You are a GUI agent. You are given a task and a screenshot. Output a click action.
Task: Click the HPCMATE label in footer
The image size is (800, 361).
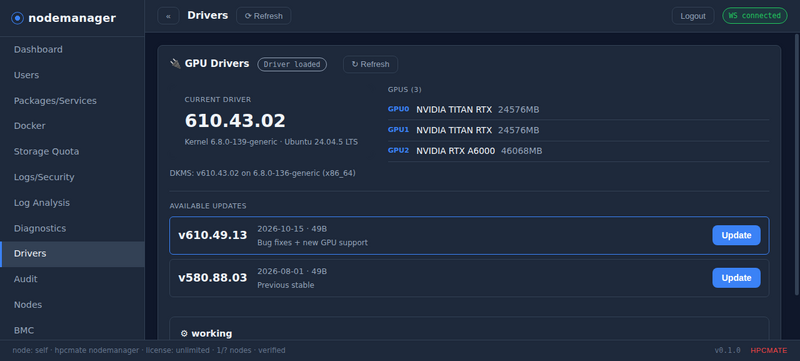pos(768,350)
